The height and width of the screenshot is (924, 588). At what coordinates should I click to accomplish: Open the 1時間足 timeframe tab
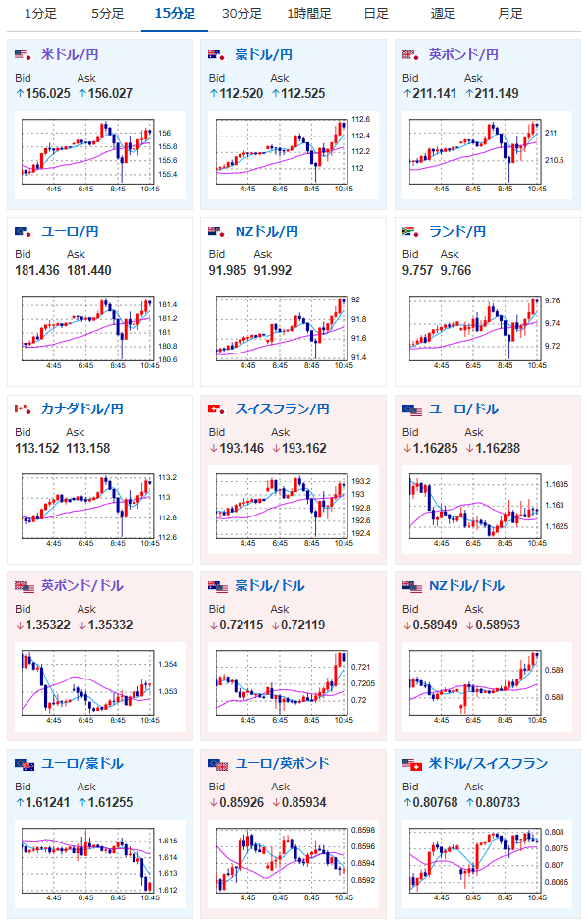(309, 14)
